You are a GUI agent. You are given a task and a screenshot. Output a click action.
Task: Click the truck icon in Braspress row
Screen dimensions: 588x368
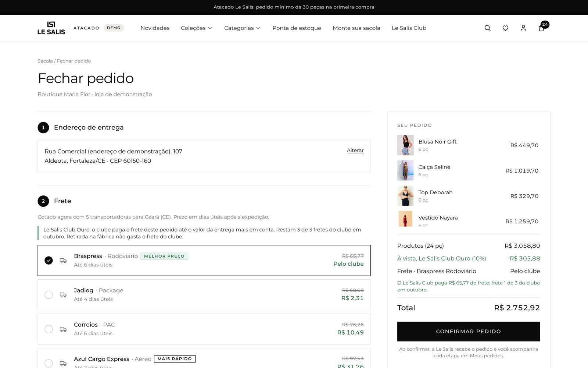point(63,261)
